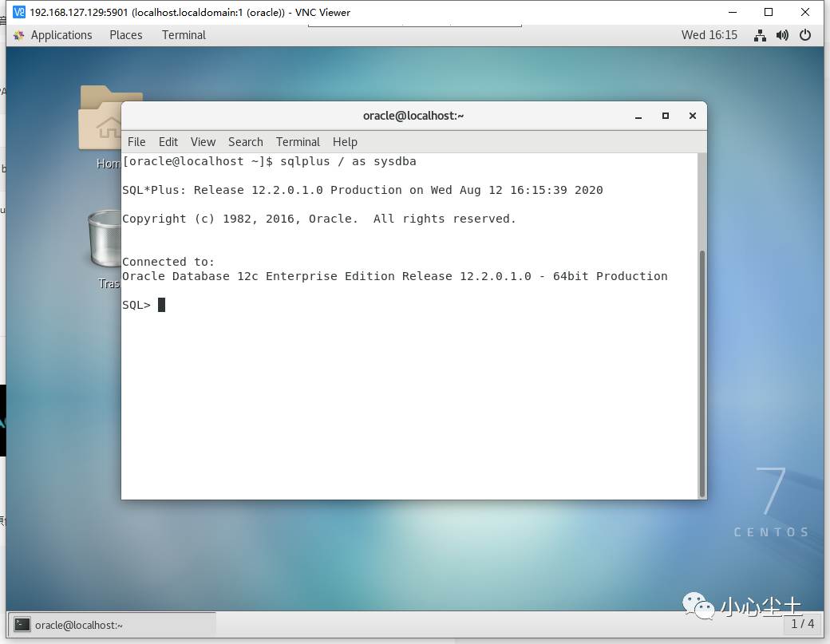This screenshot has height=644, width=830.
Task: Click the Oracle Database 12c Enterprise Edition line
Action: pos(395,276)
